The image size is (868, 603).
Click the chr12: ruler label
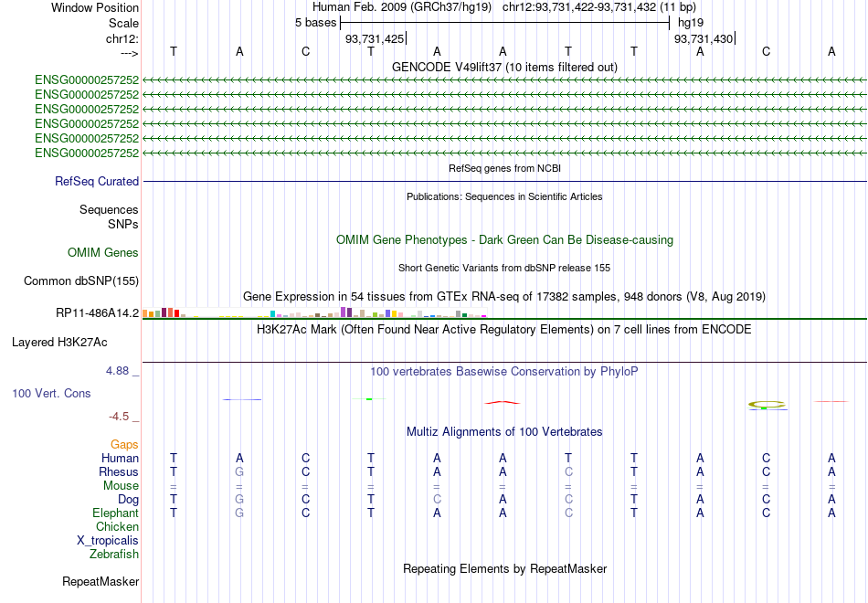[x=122, y=38]
